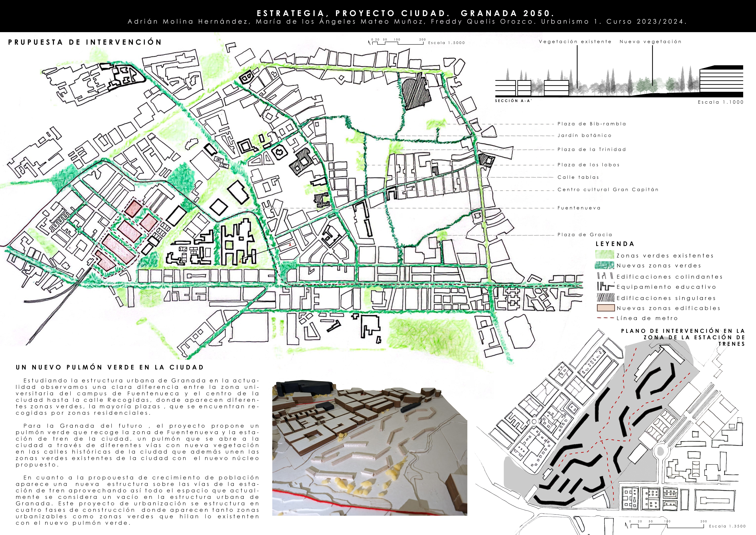This screenshot has width=756, height=535.
Task: Click the 'Jardín botánico' label
Action: pos(584,135)
